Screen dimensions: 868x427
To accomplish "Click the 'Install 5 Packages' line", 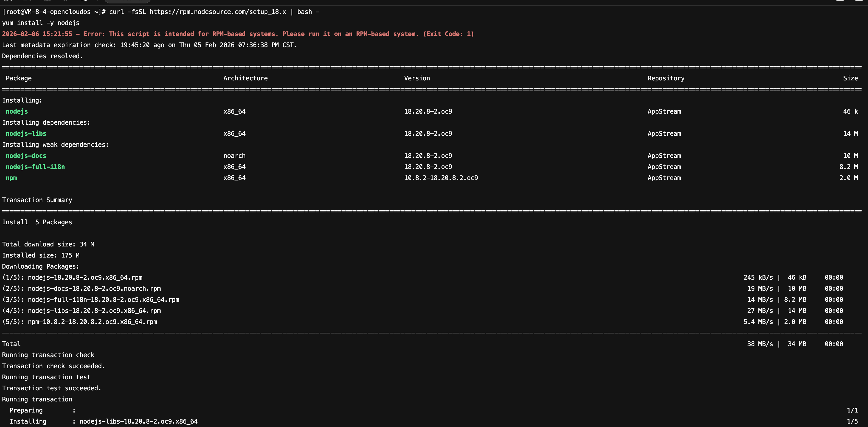I will (x=37, y=222).
